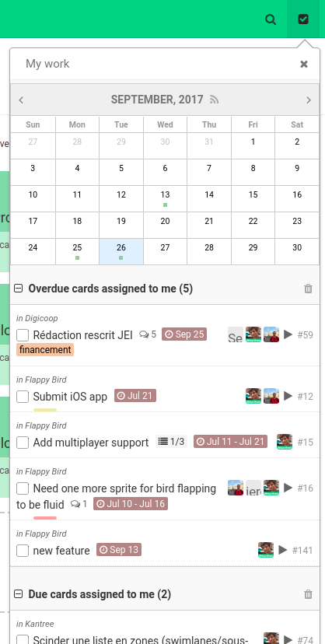
Task: Go to previous month in calendar
Action: point(21,100)
